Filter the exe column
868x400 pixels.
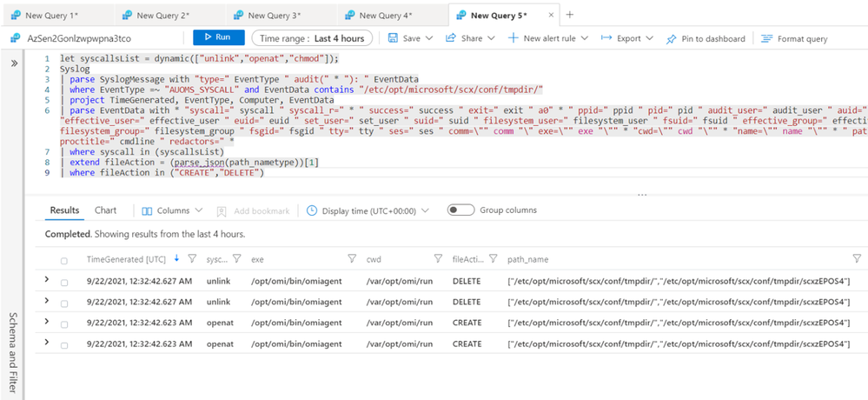click(352, 259)
